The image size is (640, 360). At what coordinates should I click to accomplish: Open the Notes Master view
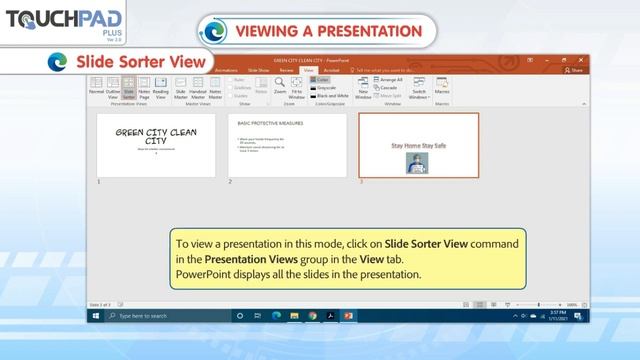215,87
